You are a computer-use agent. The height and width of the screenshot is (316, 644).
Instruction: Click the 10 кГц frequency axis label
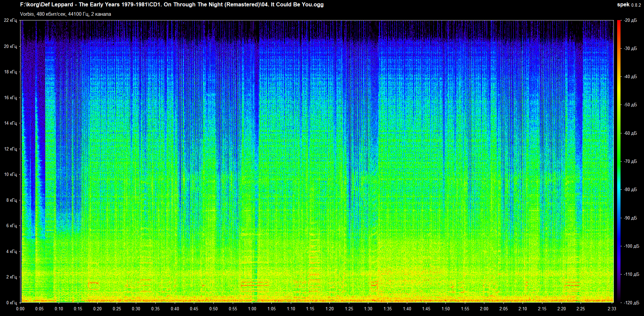(x=10, y=175)
